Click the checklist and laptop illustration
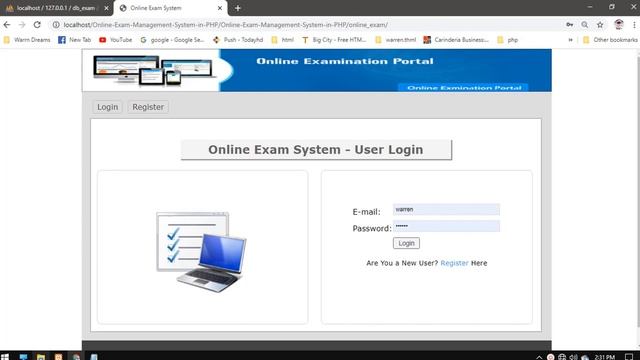The image size is (640, 360). click(202, 252)
